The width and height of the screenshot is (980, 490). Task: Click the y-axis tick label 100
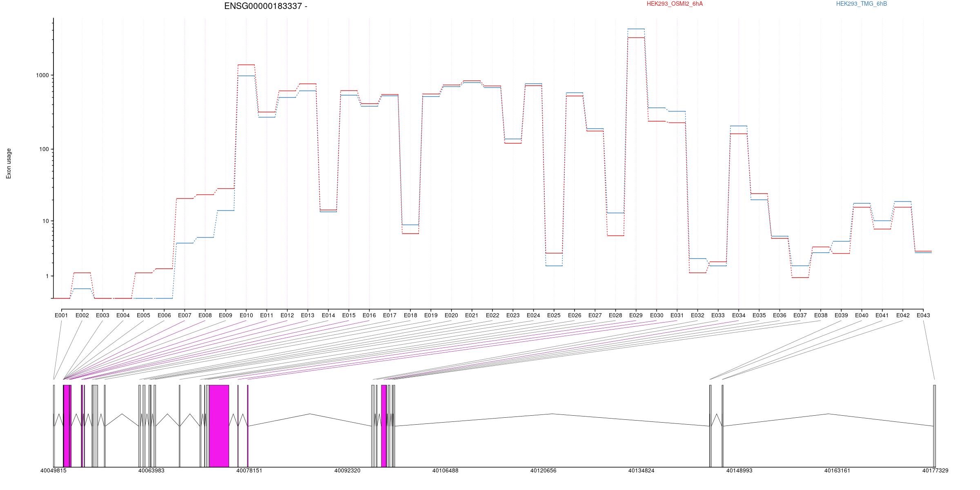44,149
